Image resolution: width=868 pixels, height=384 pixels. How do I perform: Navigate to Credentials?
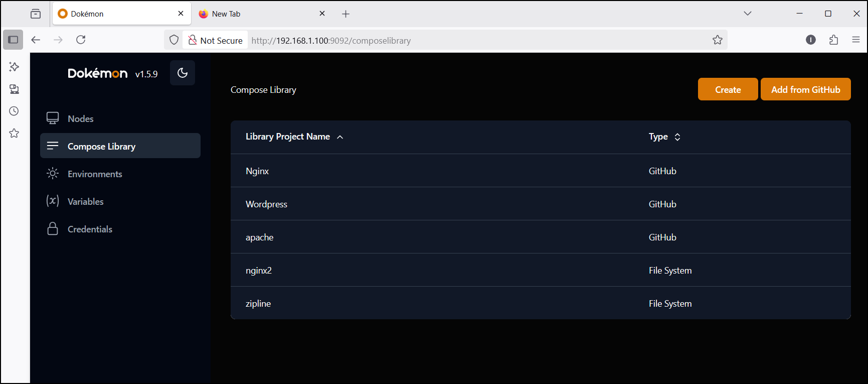pos(120,229)
